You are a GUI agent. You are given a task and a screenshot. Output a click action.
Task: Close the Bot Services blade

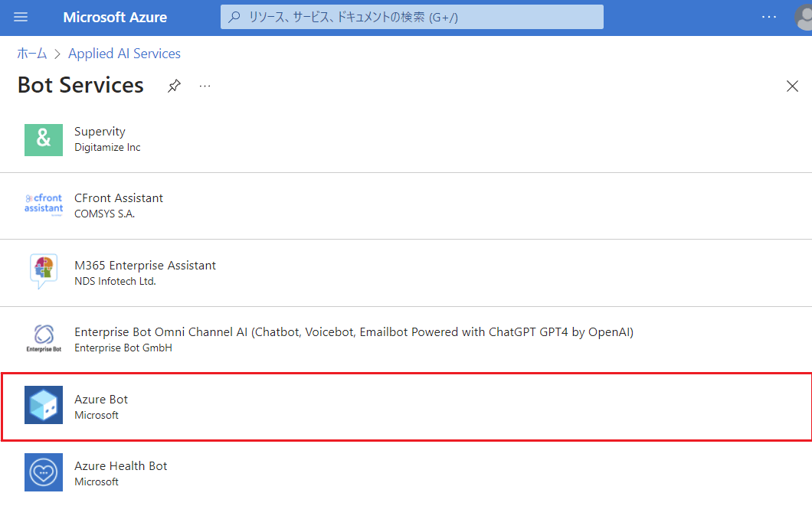pos(792,86)
